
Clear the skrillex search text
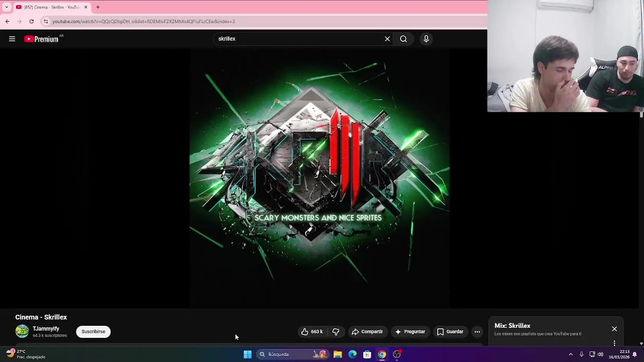[387, 39]
